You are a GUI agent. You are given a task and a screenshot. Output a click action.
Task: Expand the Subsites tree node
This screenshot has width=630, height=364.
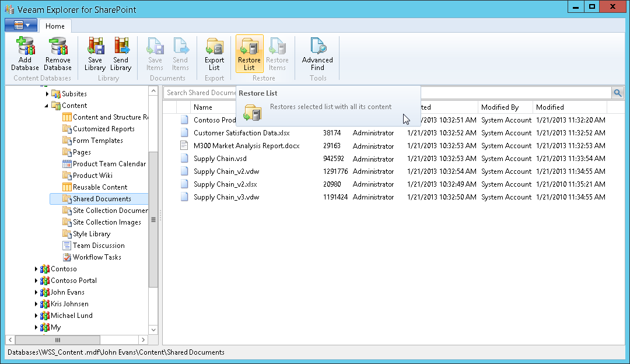coord(47,94)
